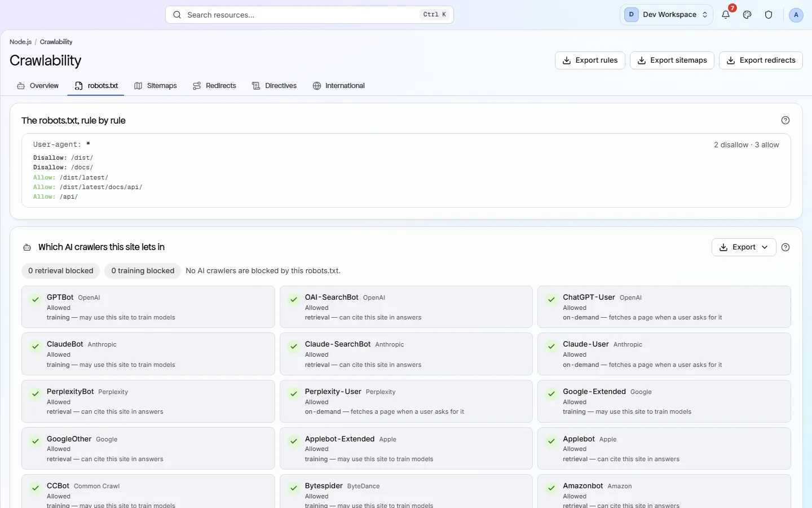The image size is (812, 508).
Task: Click the Applebot-Extended crawler name
Action: (340, 439)
